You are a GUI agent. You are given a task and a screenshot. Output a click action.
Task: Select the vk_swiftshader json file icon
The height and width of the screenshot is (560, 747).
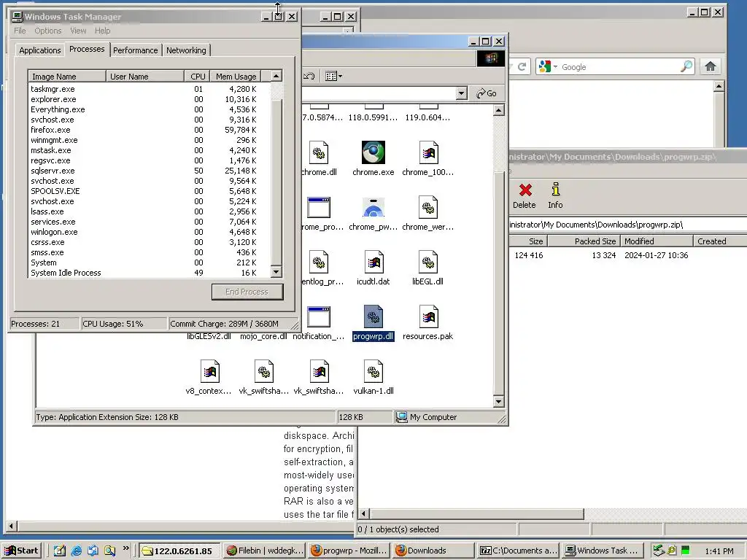(319, 371)
